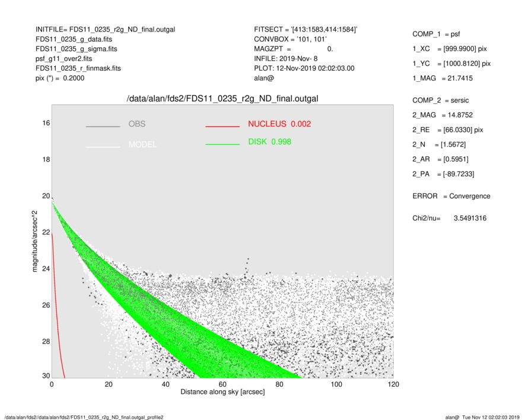Click the x-axis tick label 40
Image resolution: width=525 pixels, height=420 pixels.
[x=166, y=384]
